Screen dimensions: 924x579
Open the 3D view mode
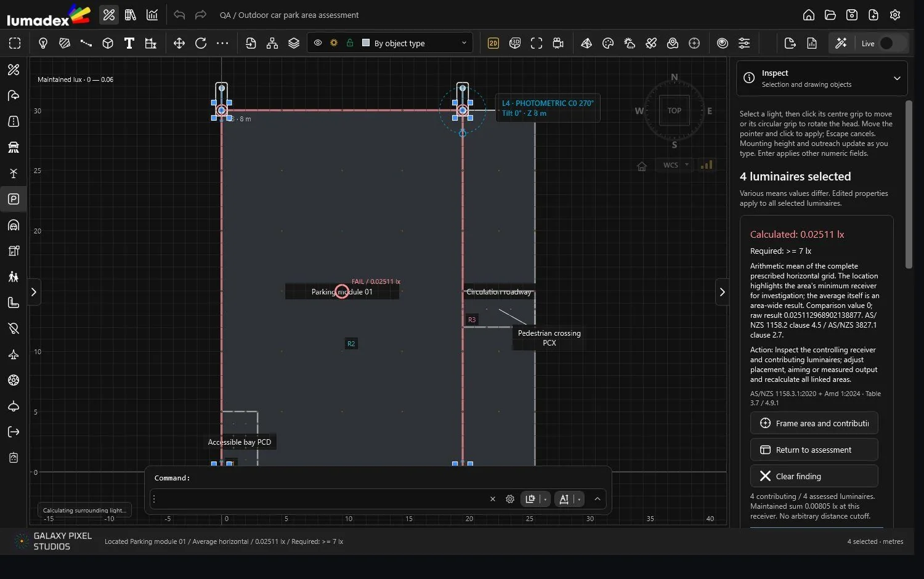[x=515, y=43]
